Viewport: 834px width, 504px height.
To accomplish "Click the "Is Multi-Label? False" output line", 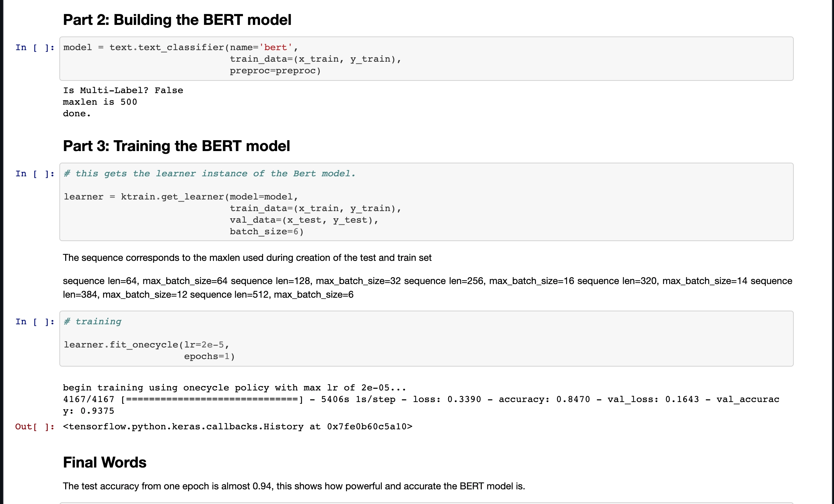I will [x=123, y=90].
